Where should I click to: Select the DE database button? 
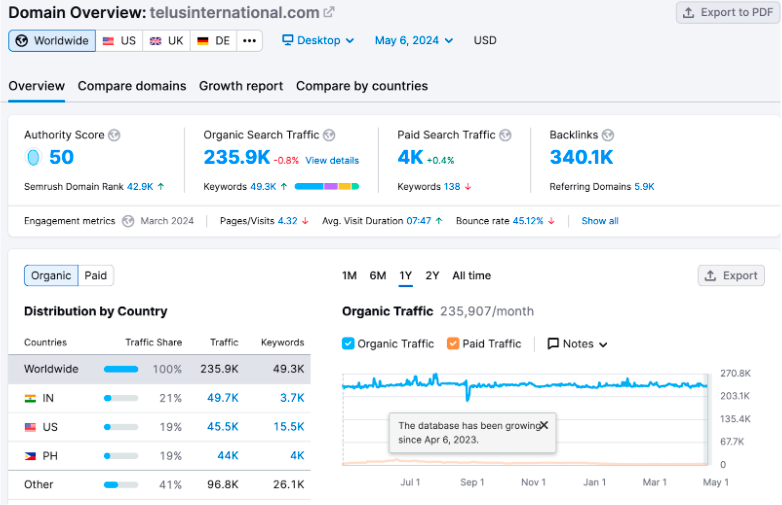213,40
